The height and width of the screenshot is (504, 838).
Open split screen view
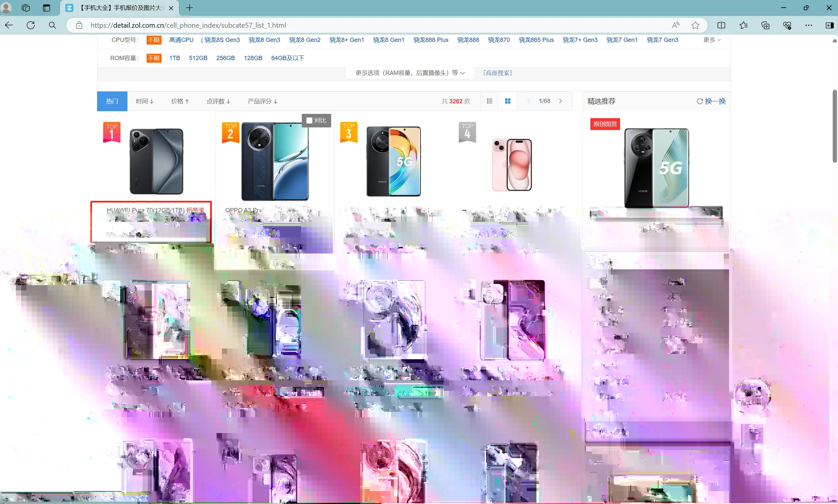point(721,25)
